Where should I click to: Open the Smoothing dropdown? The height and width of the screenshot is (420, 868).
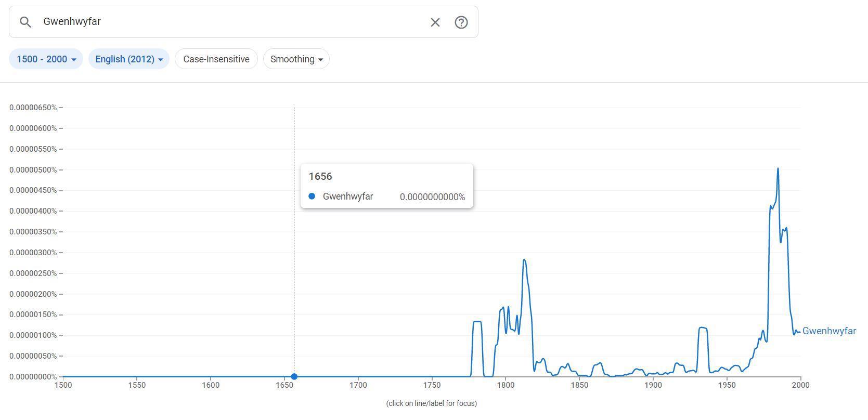click(x=296, y=59)
